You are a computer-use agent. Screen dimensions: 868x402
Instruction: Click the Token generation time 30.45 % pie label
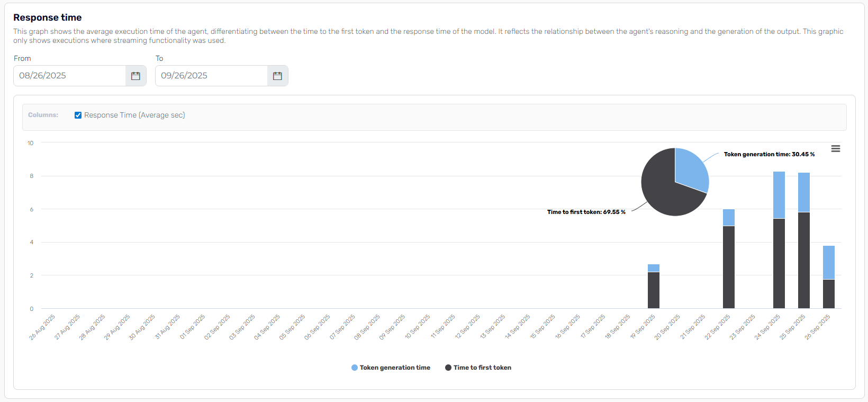click(769, 154)
